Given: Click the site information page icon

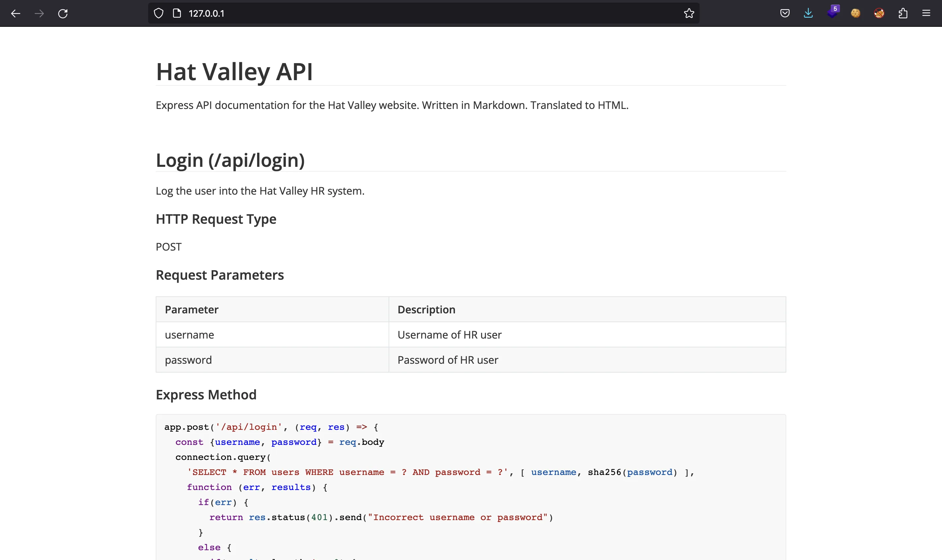Looking at the screenshot, I should 177,14.
